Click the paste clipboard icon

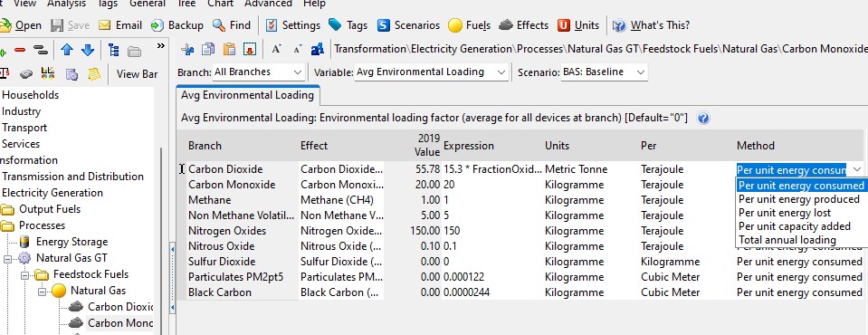[229, 49]
